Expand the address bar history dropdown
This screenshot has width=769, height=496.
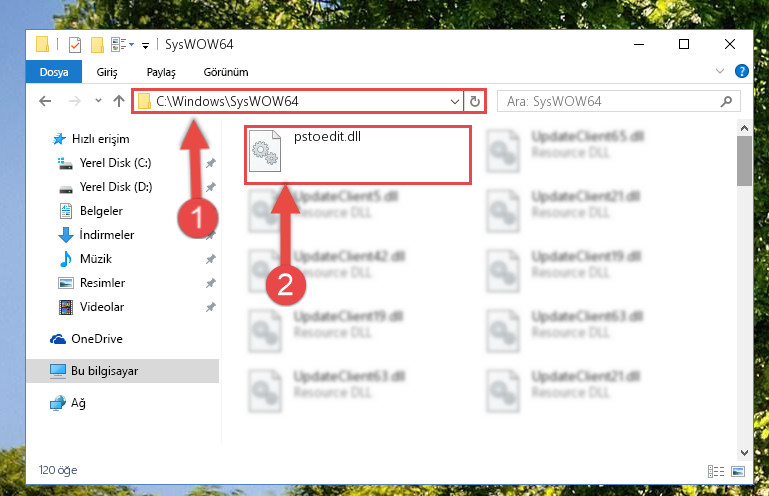click(x=455, y=102)
